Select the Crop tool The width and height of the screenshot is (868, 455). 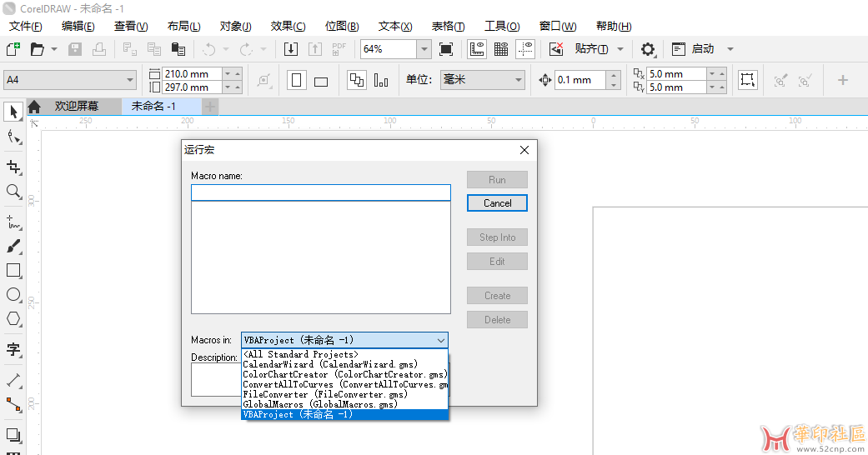pos(13,167)
